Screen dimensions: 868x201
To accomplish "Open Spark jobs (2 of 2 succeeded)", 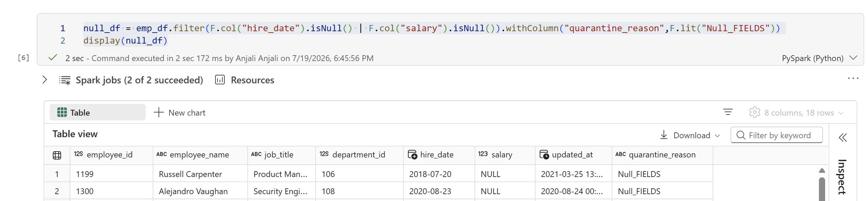I will pyautogui.click(x=139, y=80).
